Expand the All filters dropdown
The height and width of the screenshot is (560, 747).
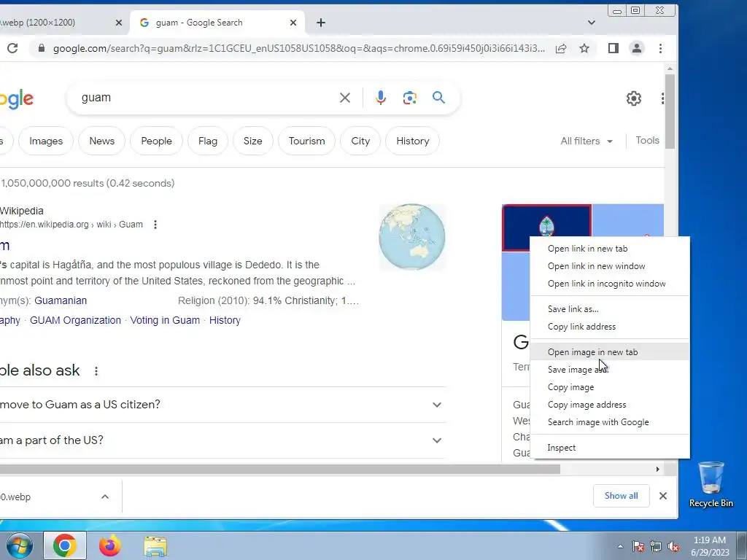tap(587, 141)
